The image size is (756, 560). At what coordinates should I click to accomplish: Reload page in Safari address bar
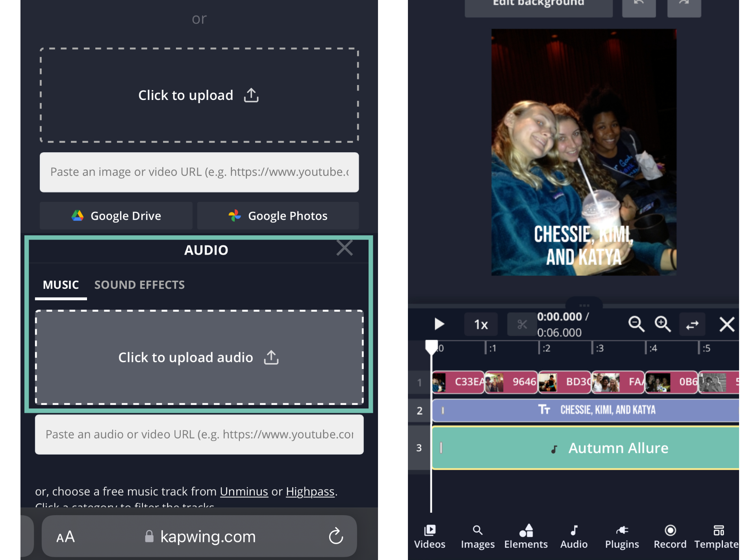(x=336, y=536)
